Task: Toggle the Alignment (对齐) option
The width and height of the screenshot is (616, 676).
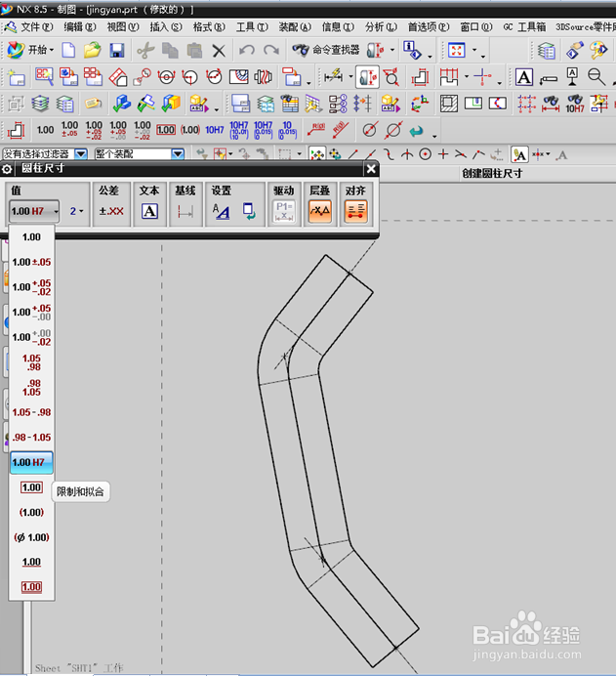Action: click(x=355, y=211)
